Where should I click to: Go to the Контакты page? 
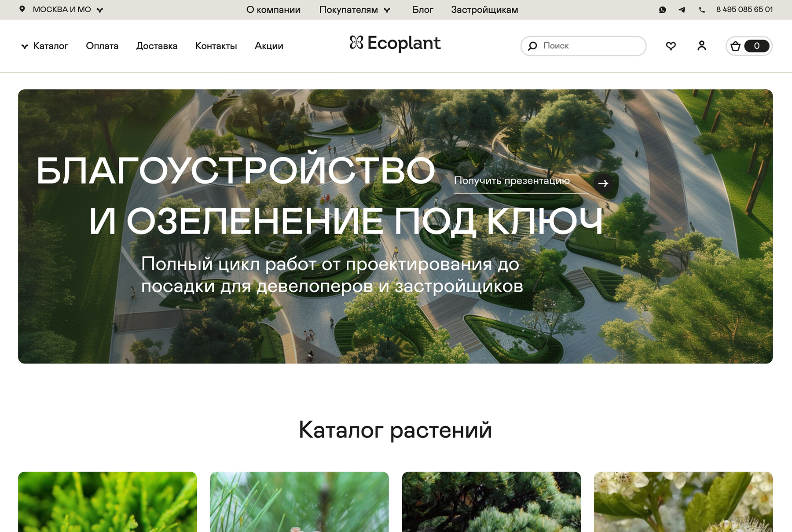pyautogui.click(x=216, y=46)
